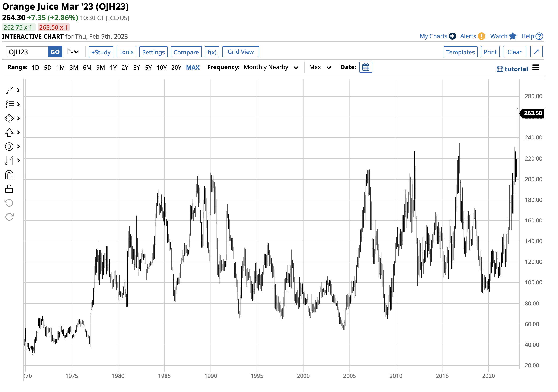558x392 pixels.
Task: Click the undo arrow icon
Action: (x=9, y=203)
